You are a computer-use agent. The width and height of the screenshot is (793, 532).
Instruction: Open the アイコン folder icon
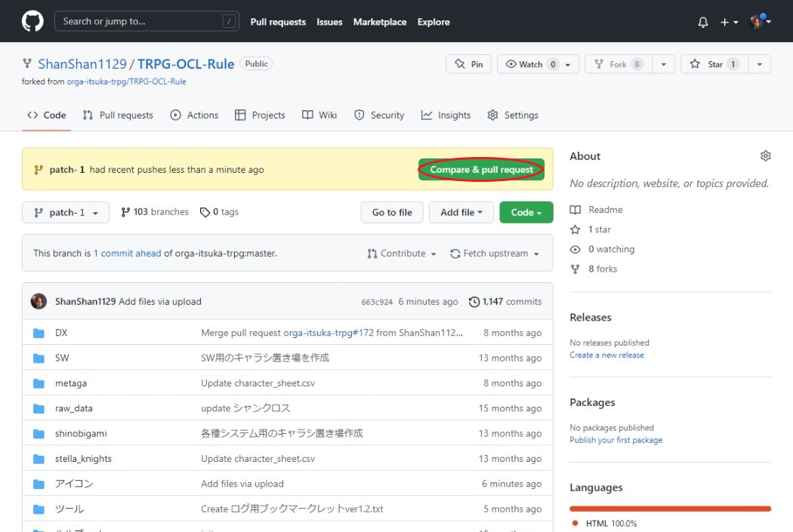pyautogui.click(x=39, y=484)
